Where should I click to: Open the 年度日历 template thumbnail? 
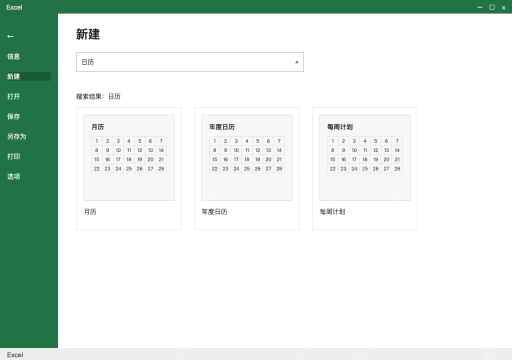point(247,158)
